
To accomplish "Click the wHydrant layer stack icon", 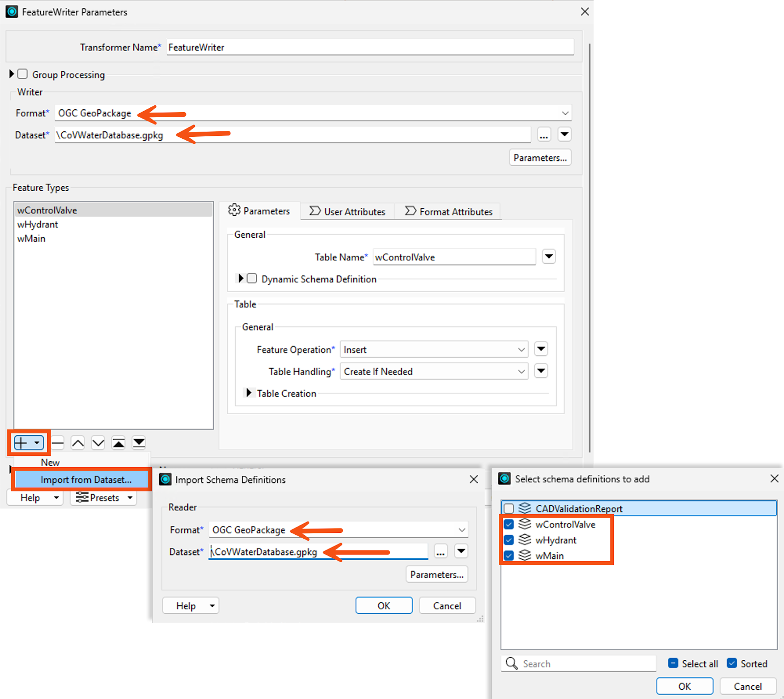I will tap(525, 540).
